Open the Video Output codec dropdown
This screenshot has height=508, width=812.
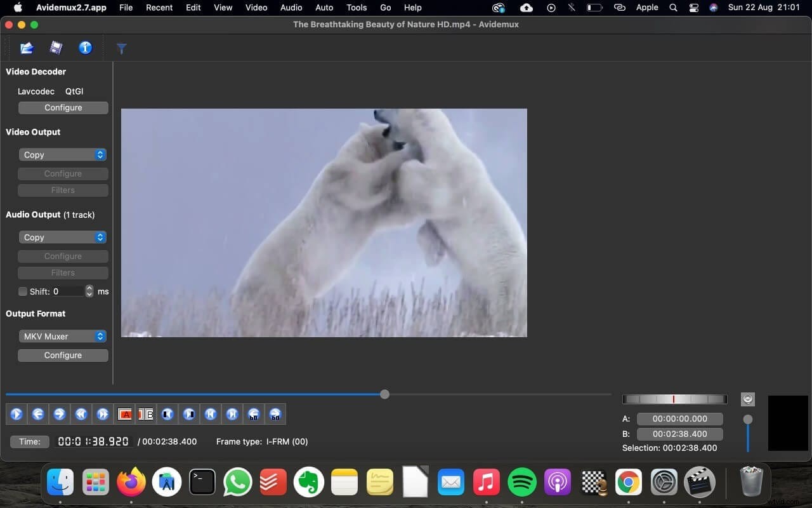click(62, 154)
